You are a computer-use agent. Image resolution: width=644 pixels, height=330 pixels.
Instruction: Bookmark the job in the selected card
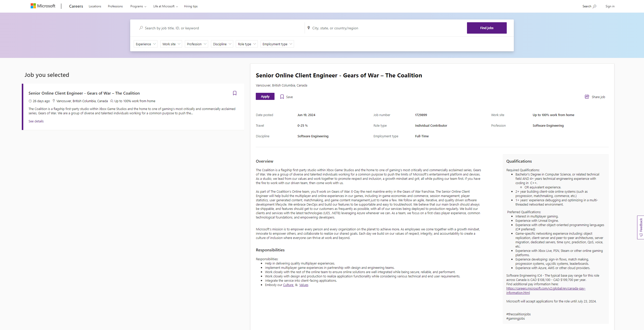(x=235, y=93)
